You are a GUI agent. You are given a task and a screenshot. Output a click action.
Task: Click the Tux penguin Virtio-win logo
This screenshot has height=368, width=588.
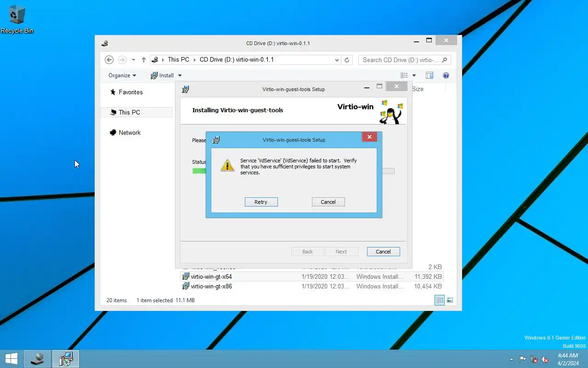pyautogui.click(x=391, y=111)
